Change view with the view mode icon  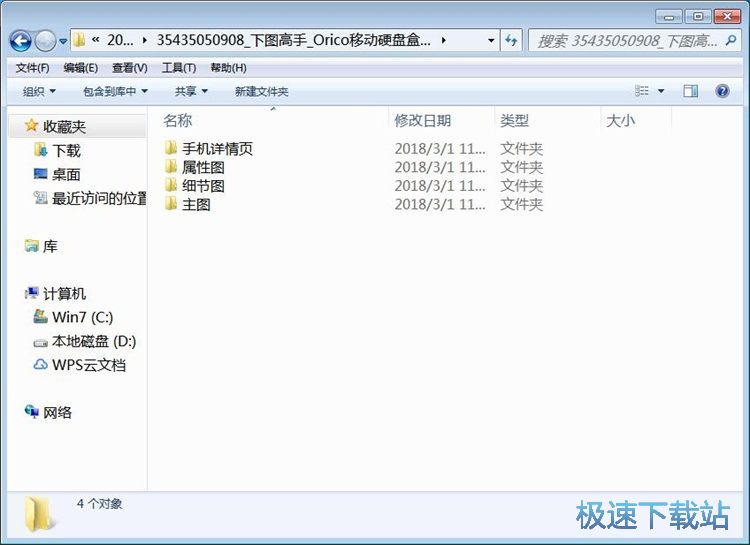pos(641,91)
